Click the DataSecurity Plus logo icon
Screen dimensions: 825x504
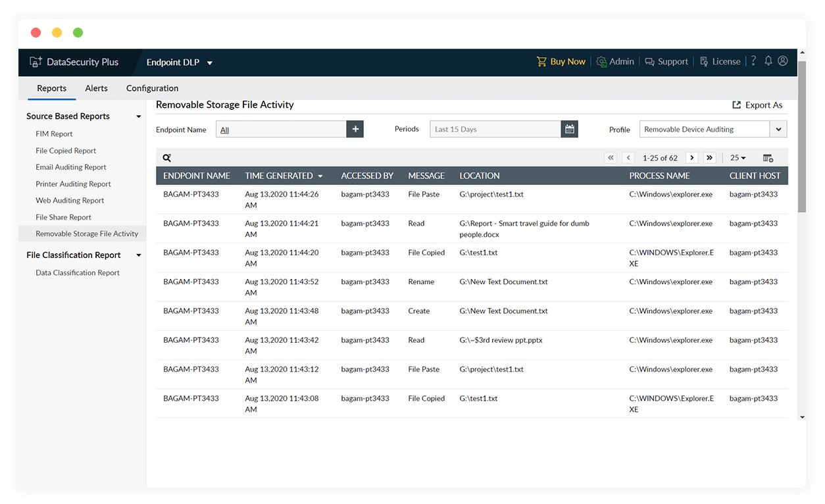click(36, 61)
